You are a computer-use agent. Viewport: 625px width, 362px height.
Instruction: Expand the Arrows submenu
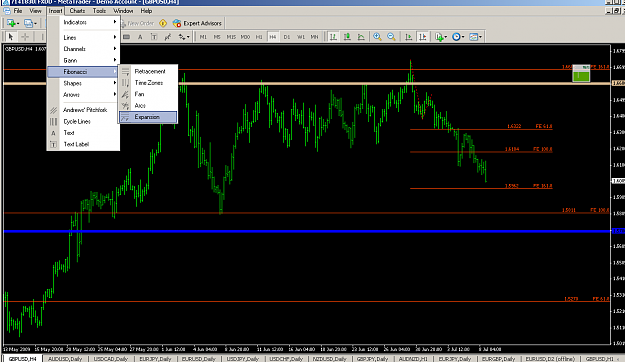tap(83, 95)
